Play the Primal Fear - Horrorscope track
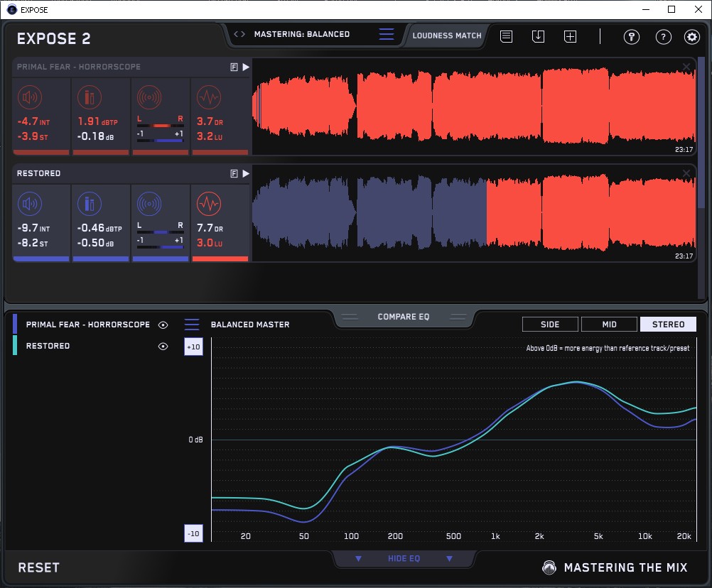 tap(246, 67)
